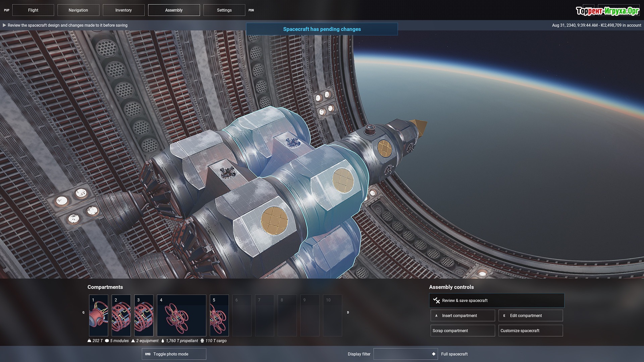
Task: Click the modules hexagon icon
Action: click(107, 341)
